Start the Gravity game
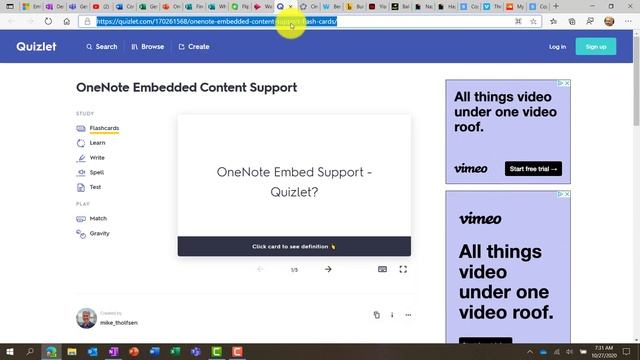Screen dimensions: 640x360 click(99, 233)
